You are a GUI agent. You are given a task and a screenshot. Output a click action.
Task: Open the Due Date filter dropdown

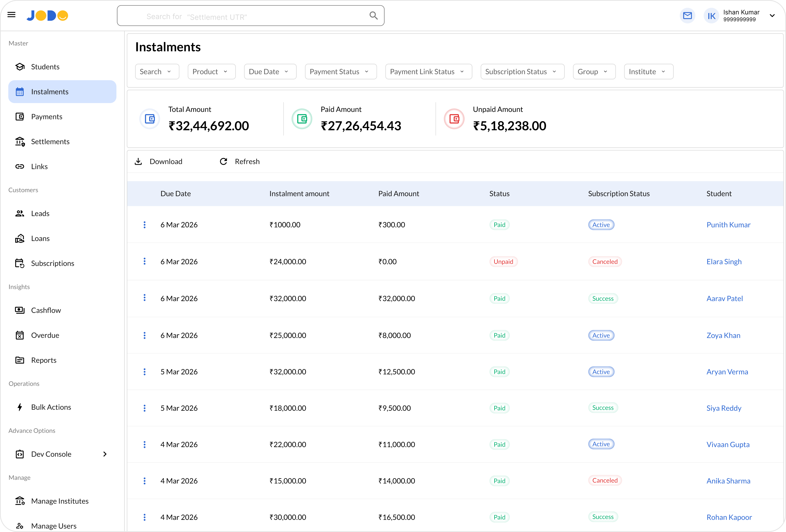click(270, 72)
